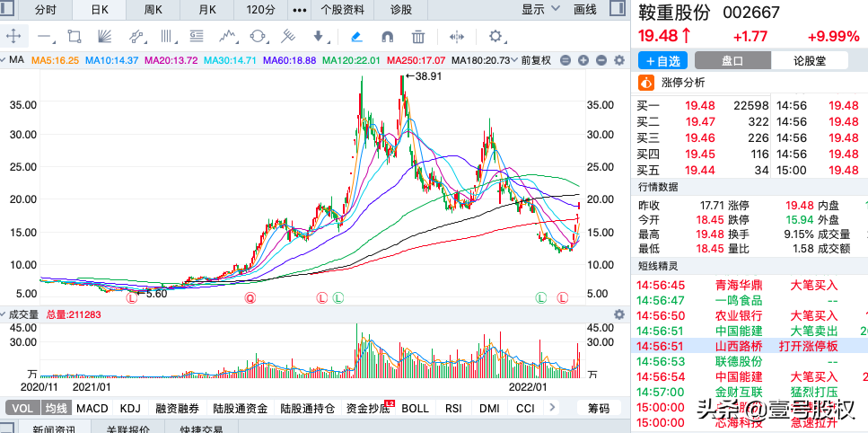Open the ••• more periods menu

300,9
